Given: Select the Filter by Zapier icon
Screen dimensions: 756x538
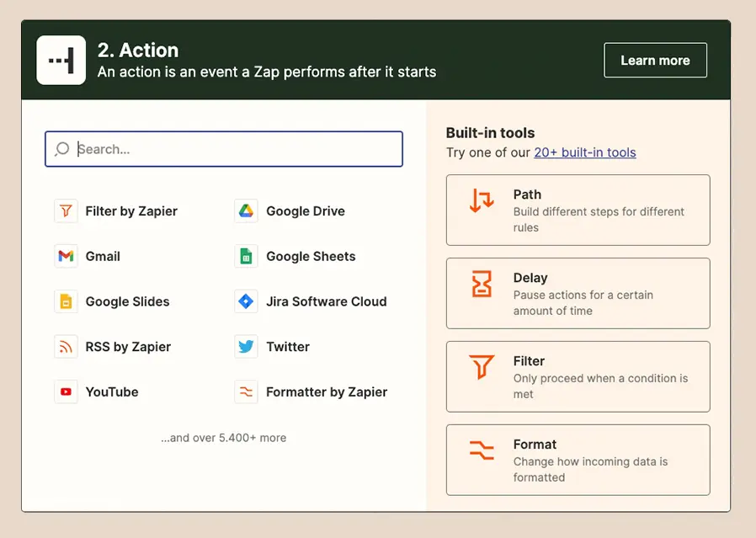Looking at the screenshot, I should 66,211.
